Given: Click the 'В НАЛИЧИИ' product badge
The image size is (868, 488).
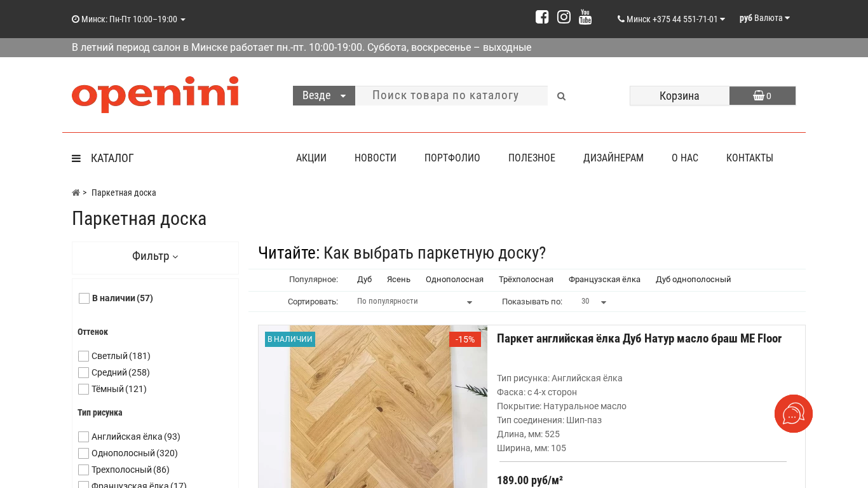Looking at the screenshot, I should [x=290, y=339].
